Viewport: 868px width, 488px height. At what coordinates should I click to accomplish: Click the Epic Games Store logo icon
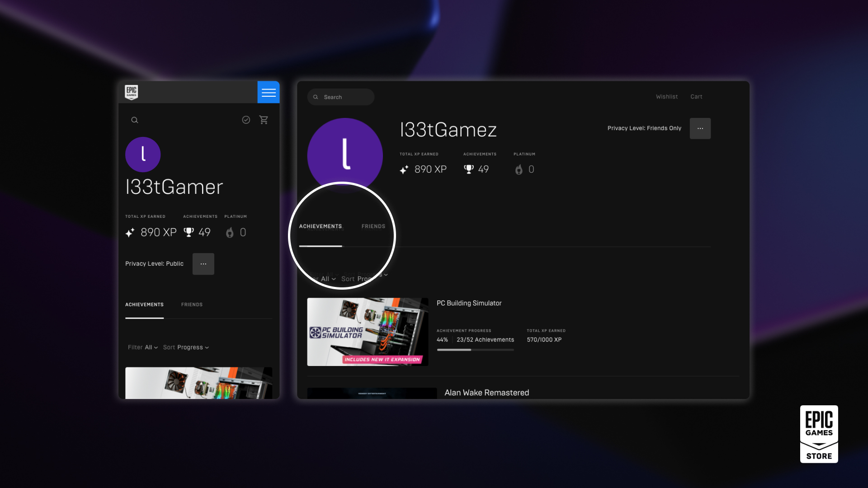click(x=819, y=434)
